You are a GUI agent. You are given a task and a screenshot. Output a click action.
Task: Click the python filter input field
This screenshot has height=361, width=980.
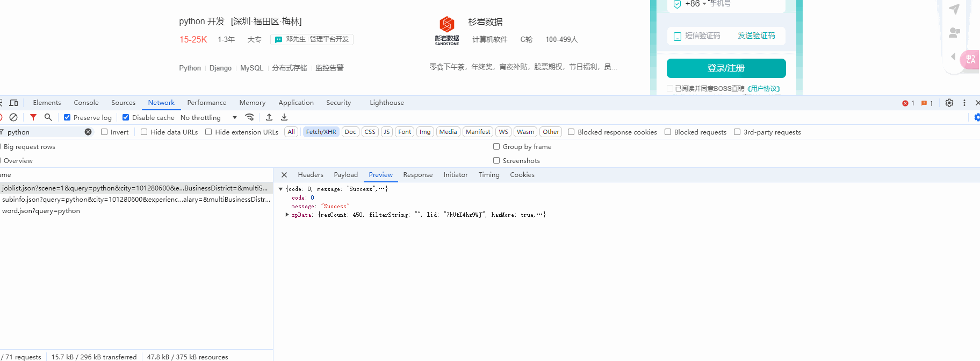coord(45,132)
